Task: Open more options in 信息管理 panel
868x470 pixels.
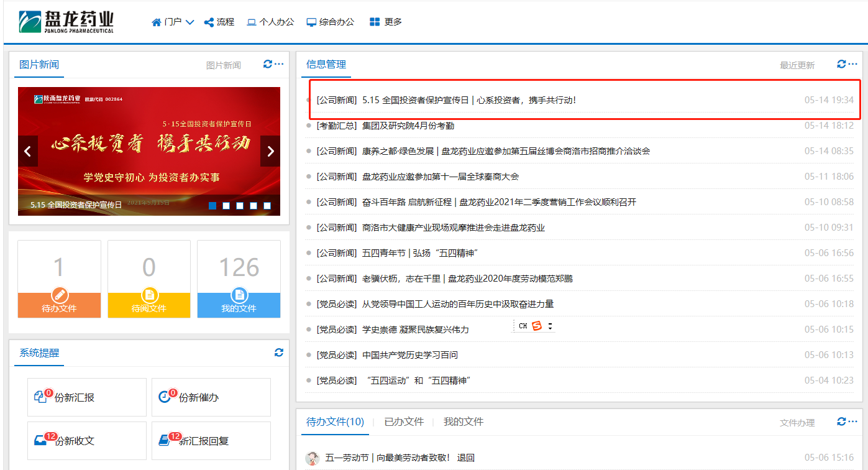Action: 853,64
